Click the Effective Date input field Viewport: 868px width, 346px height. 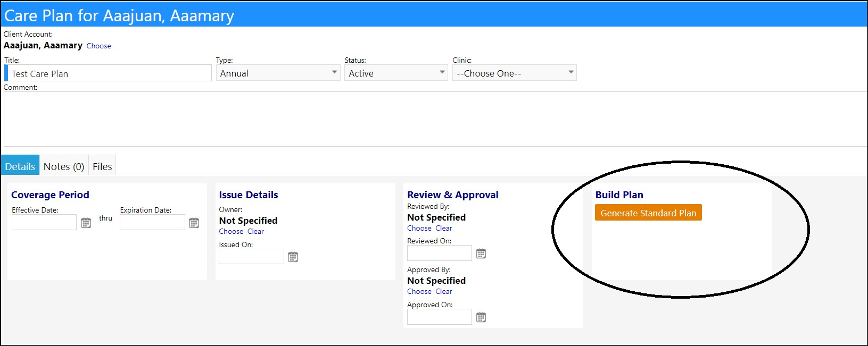[44, 222]
